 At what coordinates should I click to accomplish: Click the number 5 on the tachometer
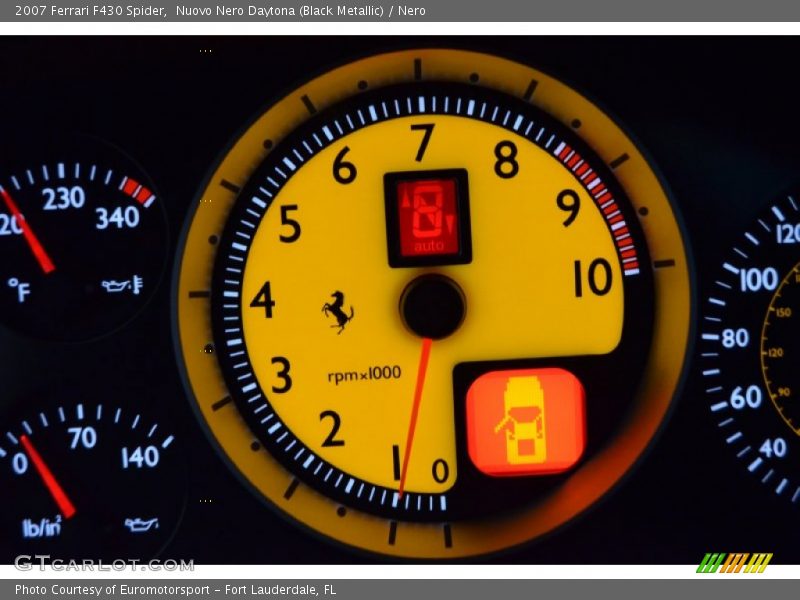pos(289,223)
